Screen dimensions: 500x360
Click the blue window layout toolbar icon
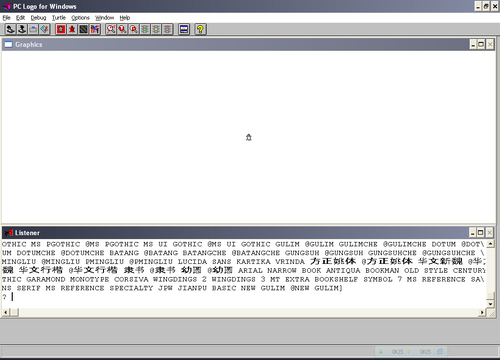184,29
